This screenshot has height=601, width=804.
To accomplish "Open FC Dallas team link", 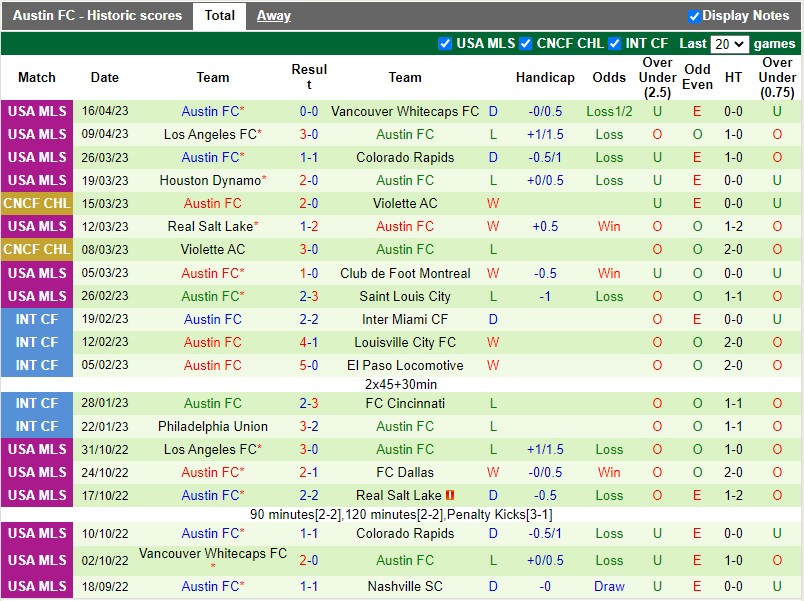I will pyautogui.click(x=405, y=472).
